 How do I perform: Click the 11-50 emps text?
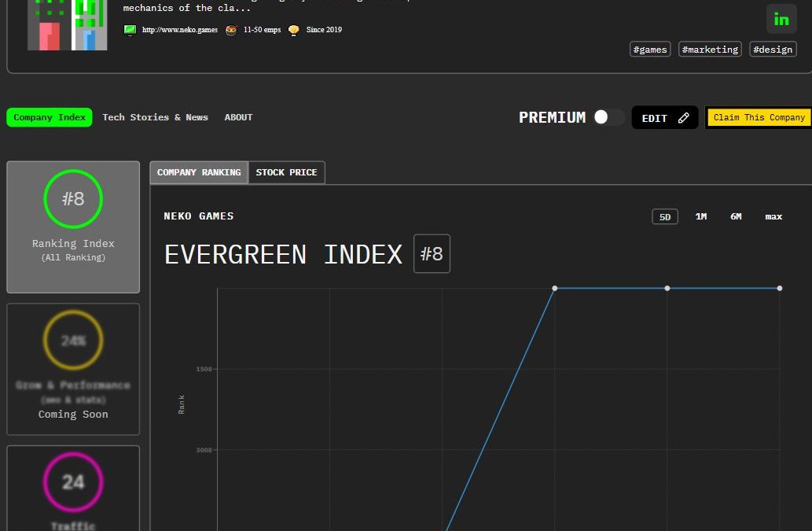click(x=262, y=30)
